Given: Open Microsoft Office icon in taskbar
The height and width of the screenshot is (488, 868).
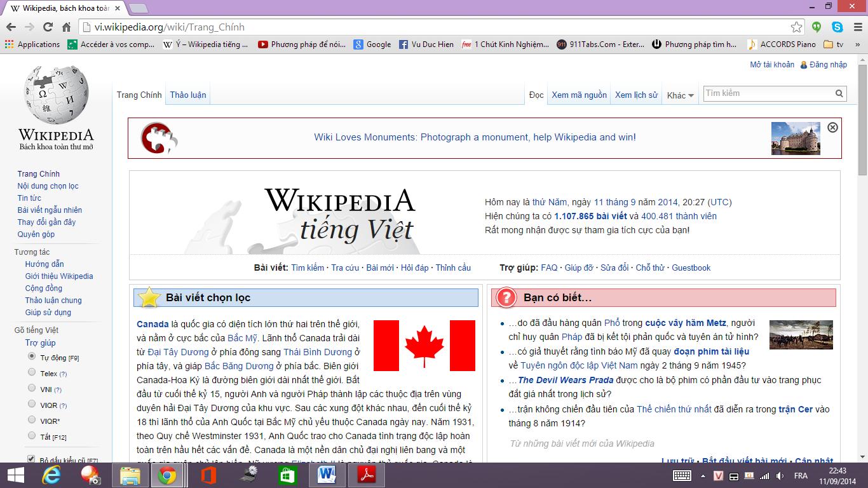Looking at the screenshot, I should 209,475.
